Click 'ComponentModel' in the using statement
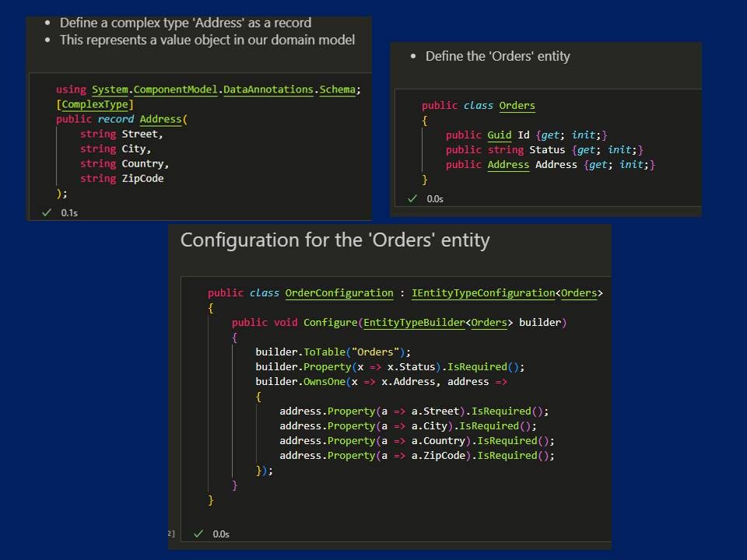This screenshot has width=747, height=560. (x=175, y=89)
